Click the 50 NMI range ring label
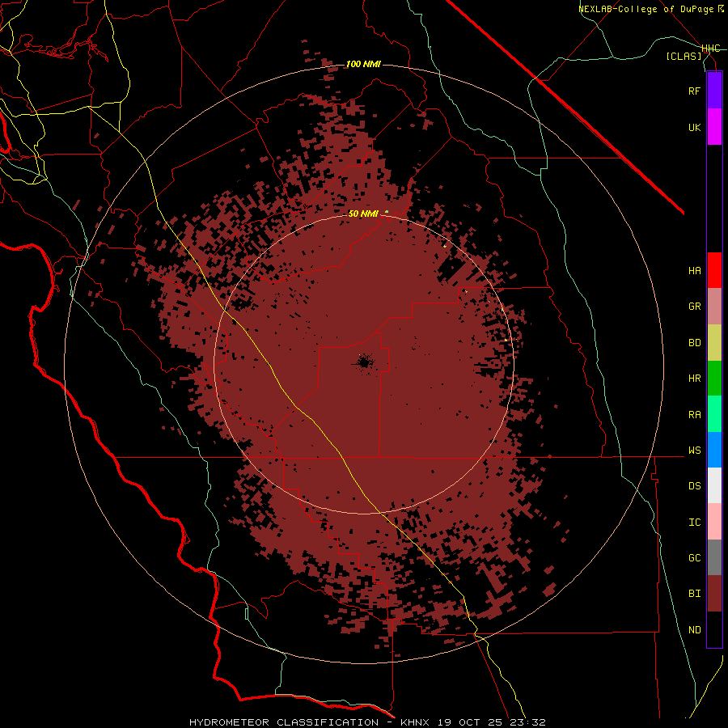728x728 pixels. click(x=363, y=214)
